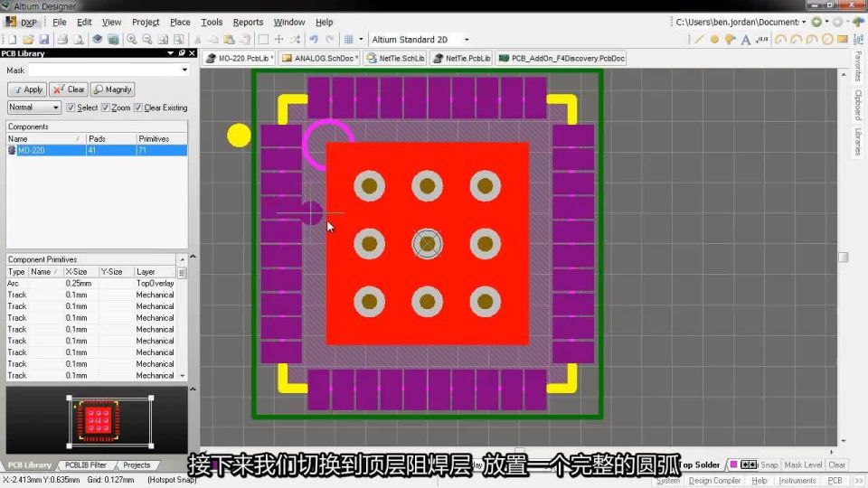The width and height of the screenshot is (868, 488).
Task: Select the Place Pad tool
Action: pyautogui.click(x=714, y=39)
